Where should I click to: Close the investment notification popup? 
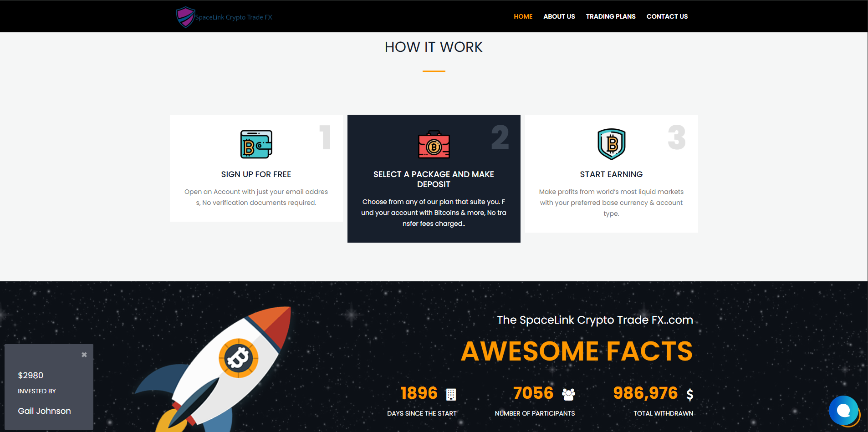tap(84, 355)
